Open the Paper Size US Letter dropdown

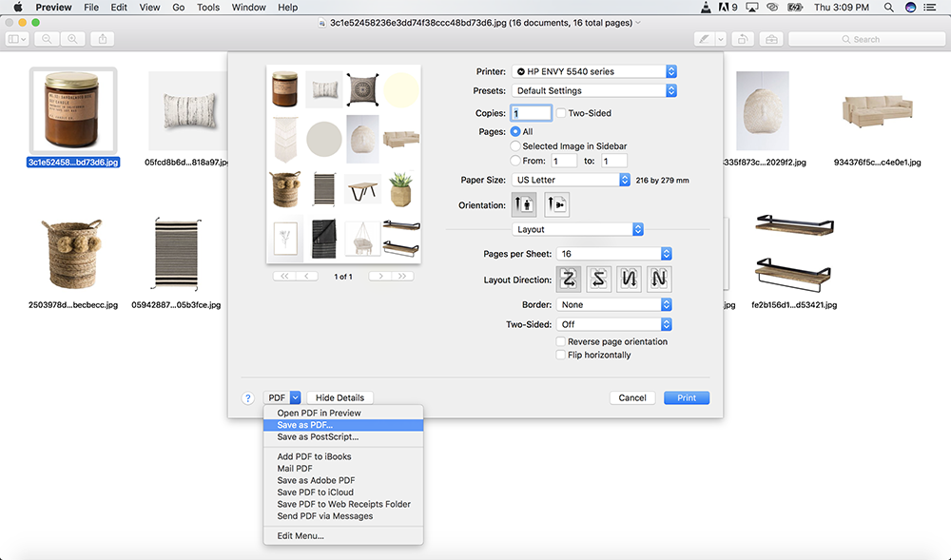tap(572, 180)
